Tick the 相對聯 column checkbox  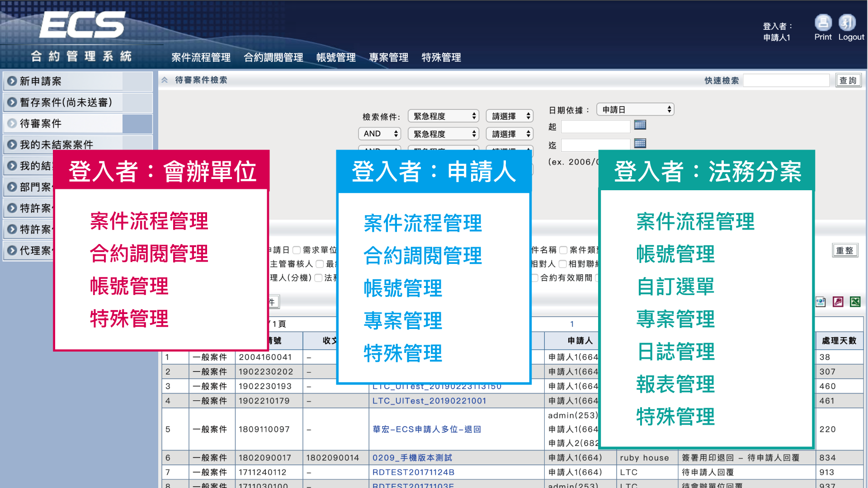point(563,264)
